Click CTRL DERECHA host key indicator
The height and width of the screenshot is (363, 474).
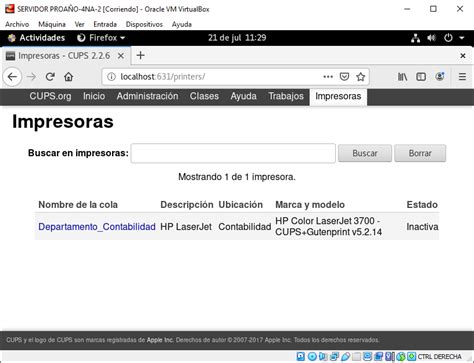pyautogui.click(x=439, y=357)
